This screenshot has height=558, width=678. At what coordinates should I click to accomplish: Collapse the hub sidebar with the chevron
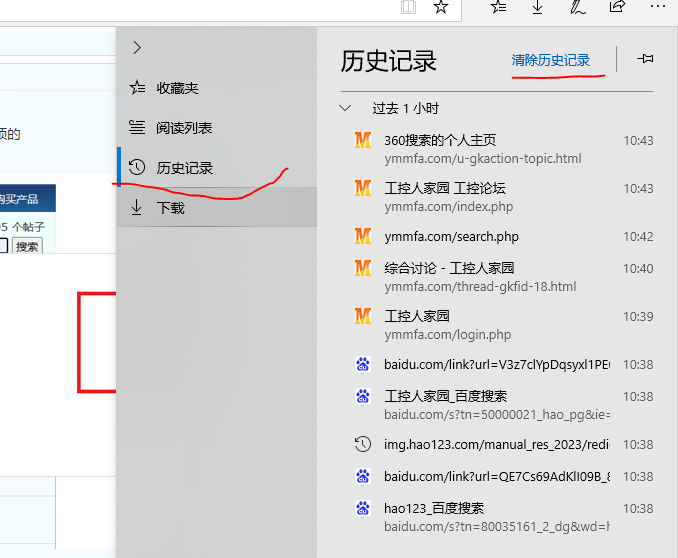pyautogui.click(x=137, y=47)
